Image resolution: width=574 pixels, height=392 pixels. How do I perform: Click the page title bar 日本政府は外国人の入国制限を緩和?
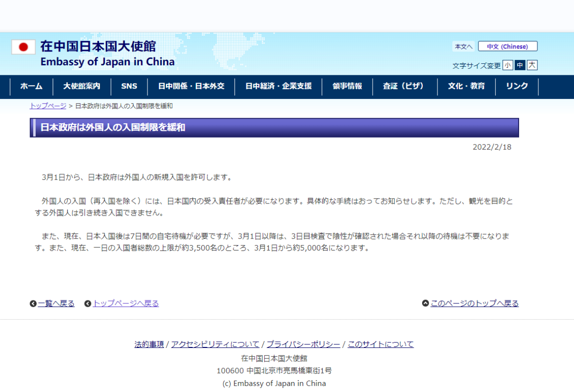pyautogui.click(x=274, y=128)
